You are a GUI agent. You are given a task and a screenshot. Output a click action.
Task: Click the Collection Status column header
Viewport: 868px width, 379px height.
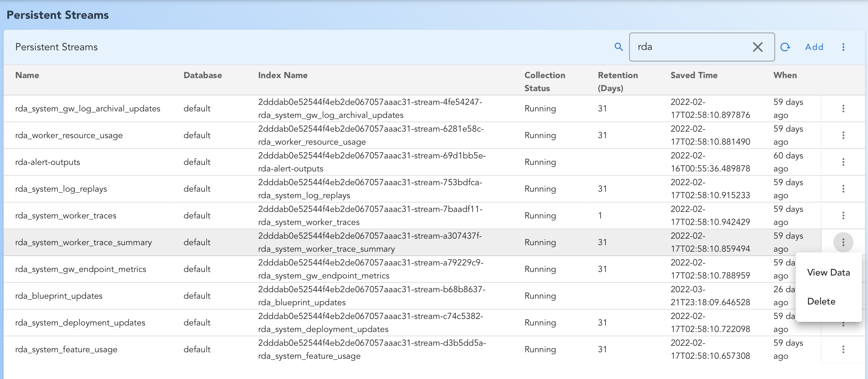tap(545, 81)
